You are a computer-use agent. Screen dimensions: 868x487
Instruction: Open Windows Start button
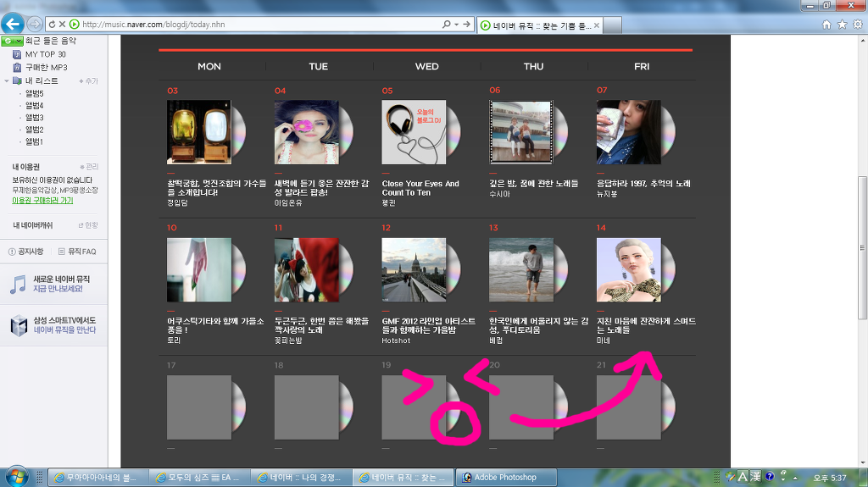(x=15, y=477)
